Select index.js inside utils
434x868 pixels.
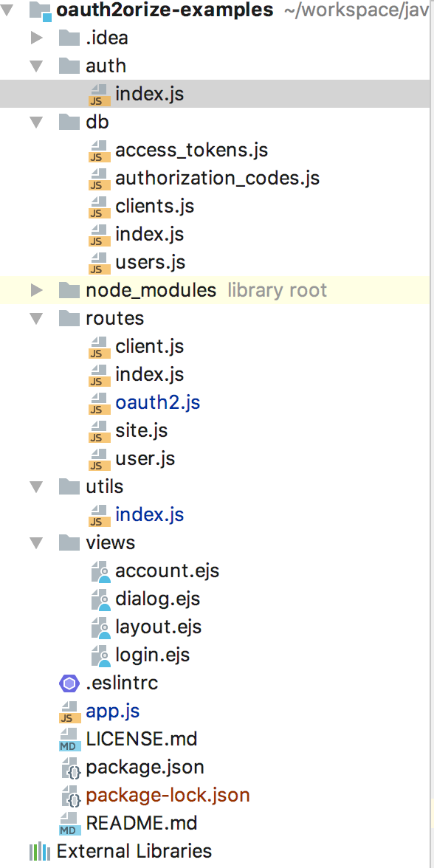148,514
